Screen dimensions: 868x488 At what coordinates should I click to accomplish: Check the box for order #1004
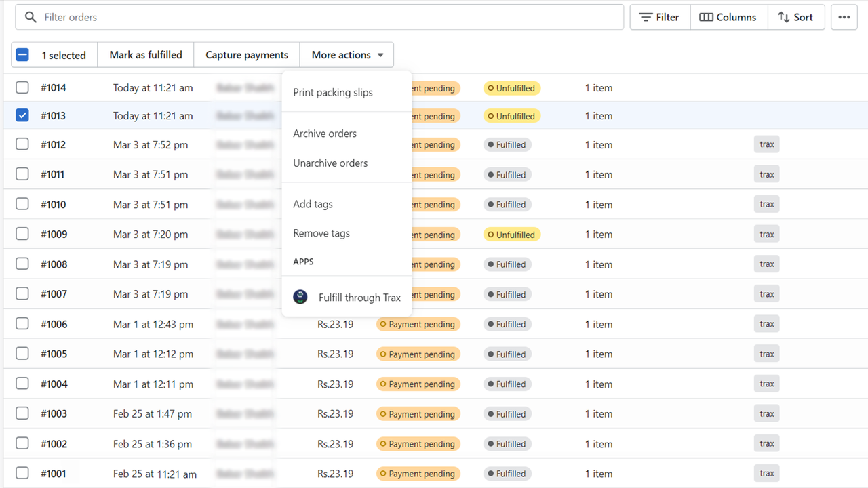point(22,384)
